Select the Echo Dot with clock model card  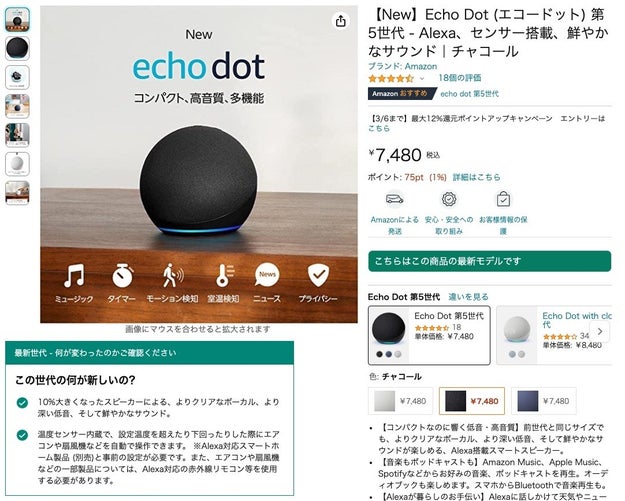pos(554,335)
